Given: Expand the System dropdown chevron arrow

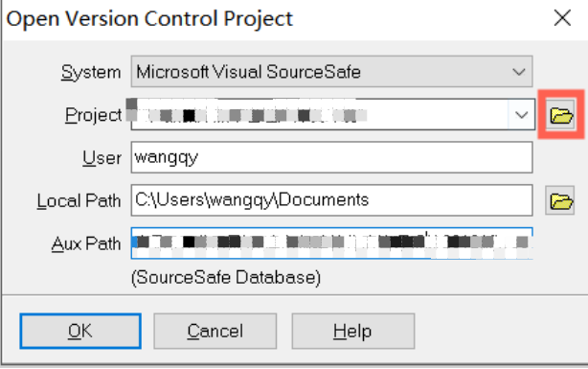Looking at the screenshot, I should click(x=519, y=72).
